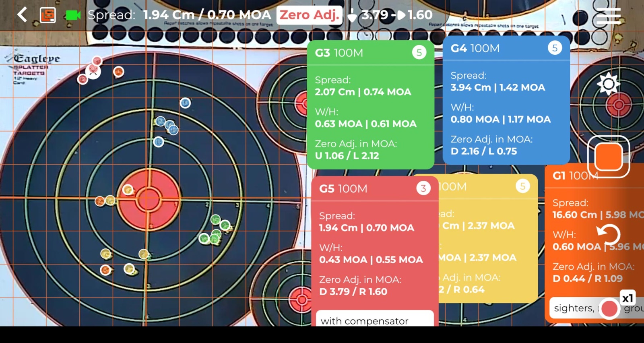
Task: Tap the large orange square capture button
Action: point(609,157)
